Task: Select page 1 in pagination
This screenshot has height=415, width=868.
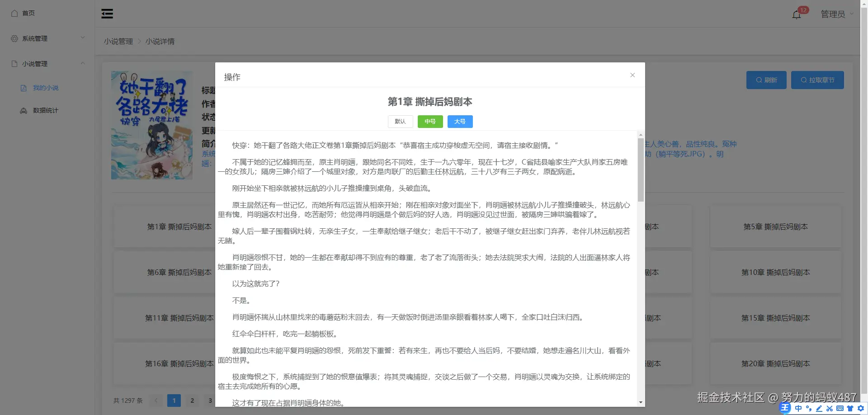Action: (x=174, y=401)
